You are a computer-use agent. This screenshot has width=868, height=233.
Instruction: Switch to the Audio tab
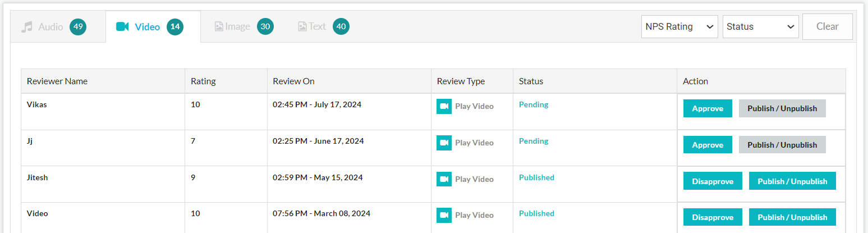54,26
